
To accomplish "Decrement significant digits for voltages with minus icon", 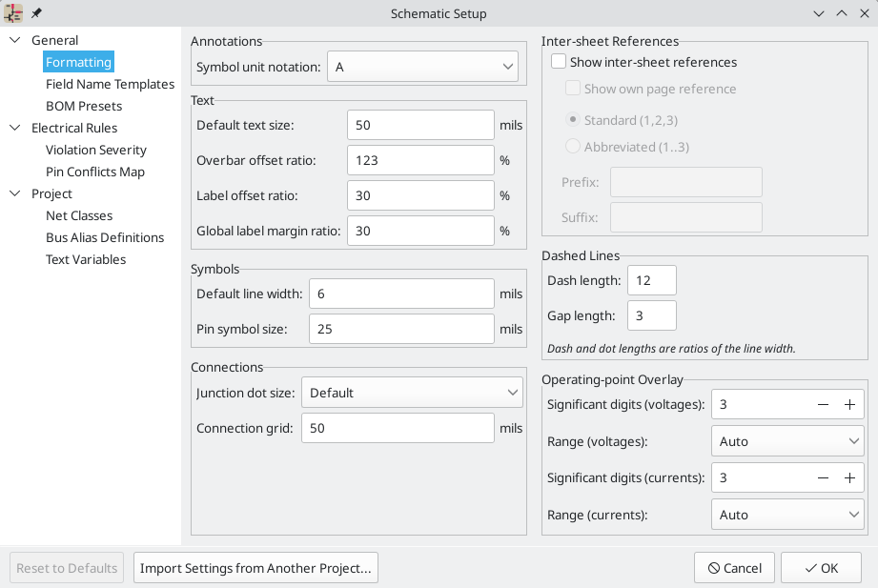I will [823, 403].
